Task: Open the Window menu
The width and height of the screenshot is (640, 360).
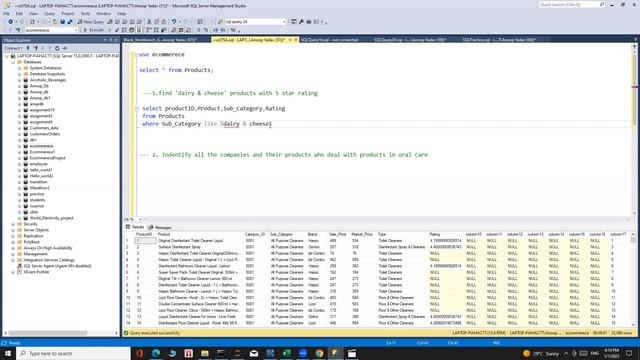Action: [104, 13]
